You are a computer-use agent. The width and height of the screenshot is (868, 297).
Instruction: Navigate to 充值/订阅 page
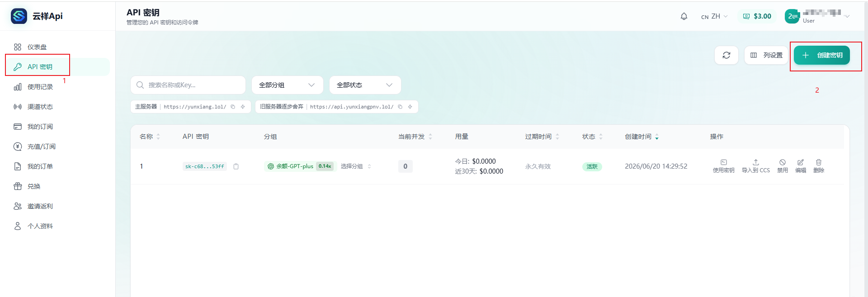point(58,146)
